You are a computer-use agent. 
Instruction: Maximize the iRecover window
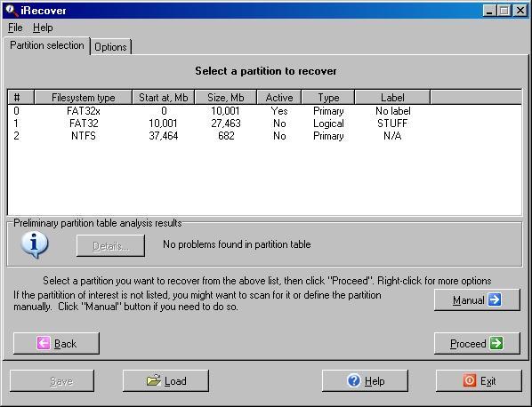504,11
